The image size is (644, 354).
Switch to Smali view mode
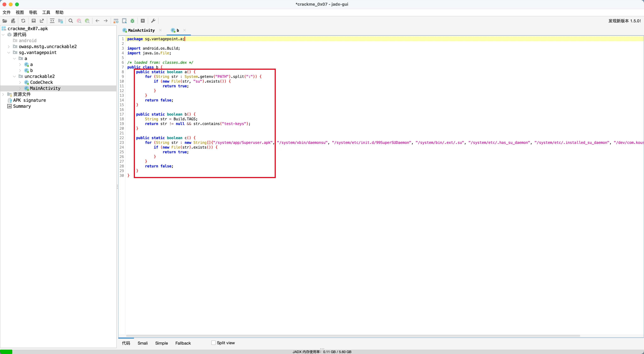142,343
